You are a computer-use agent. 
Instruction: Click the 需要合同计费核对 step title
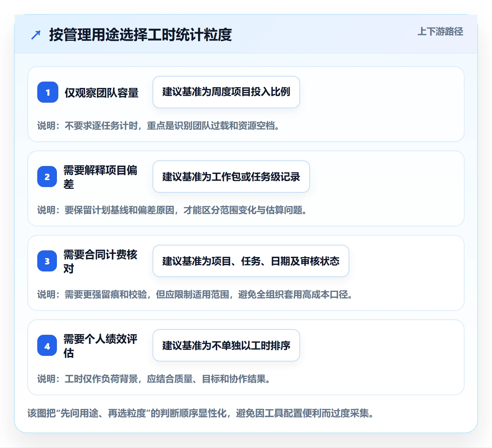pyautogui.click(x=101, y=261)
